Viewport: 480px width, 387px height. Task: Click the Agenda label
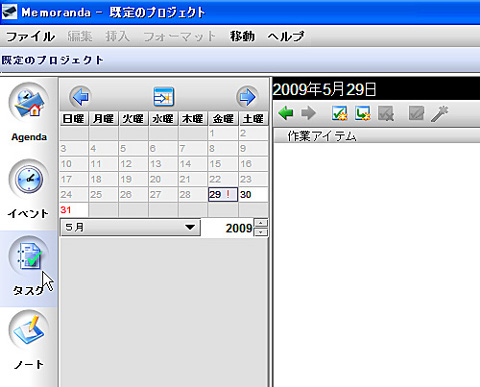(x=29, y=137)
